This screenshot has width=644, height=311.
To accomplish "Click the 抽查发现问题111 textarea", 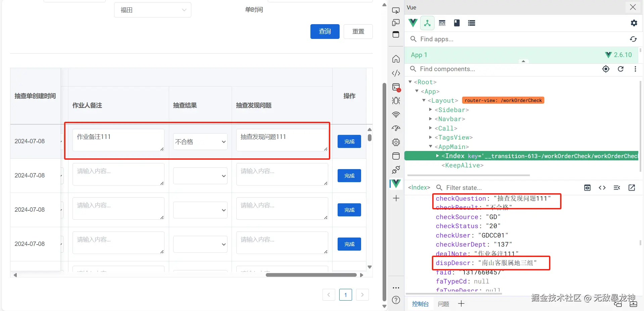I will [x=282, y=140].
